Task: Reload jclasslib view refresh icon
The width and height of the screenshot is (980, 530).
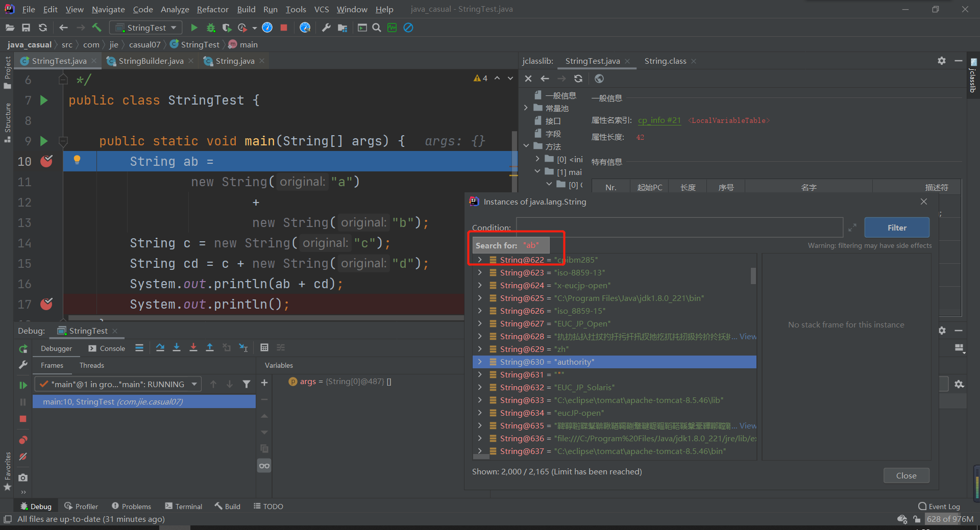Action: pyautogui.click(x=578, y=79)
